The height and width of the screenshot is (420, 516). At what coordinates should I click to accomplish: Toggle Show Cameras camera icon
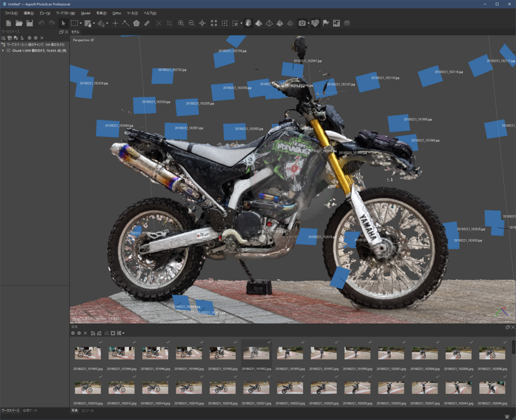point(302,23)
